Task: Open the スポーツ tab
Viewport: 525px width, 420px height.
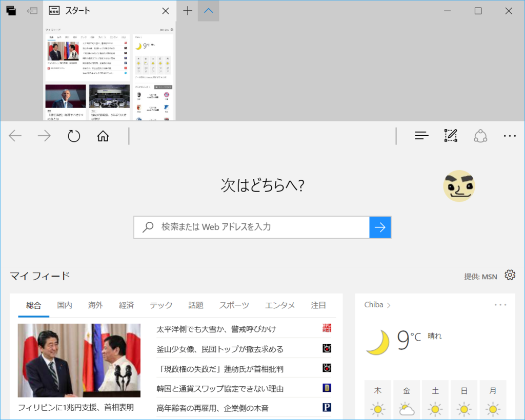Action: (234, 305)
